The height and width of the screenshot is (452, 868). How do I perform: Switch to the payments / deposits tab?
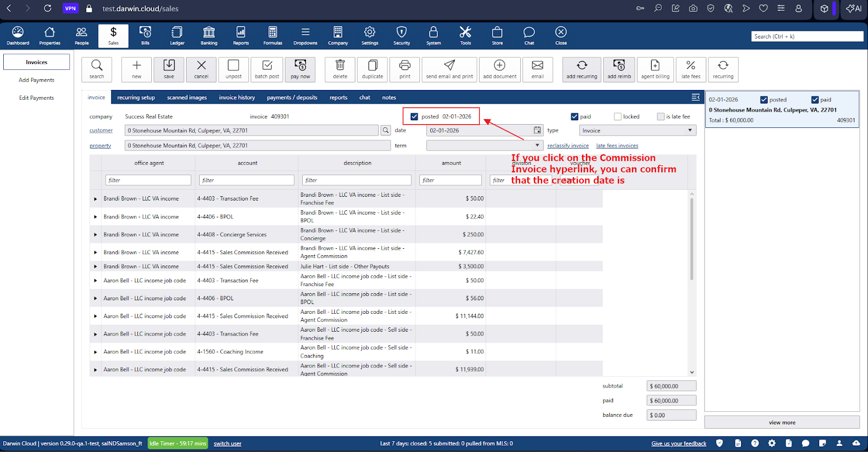pos(292,98)
